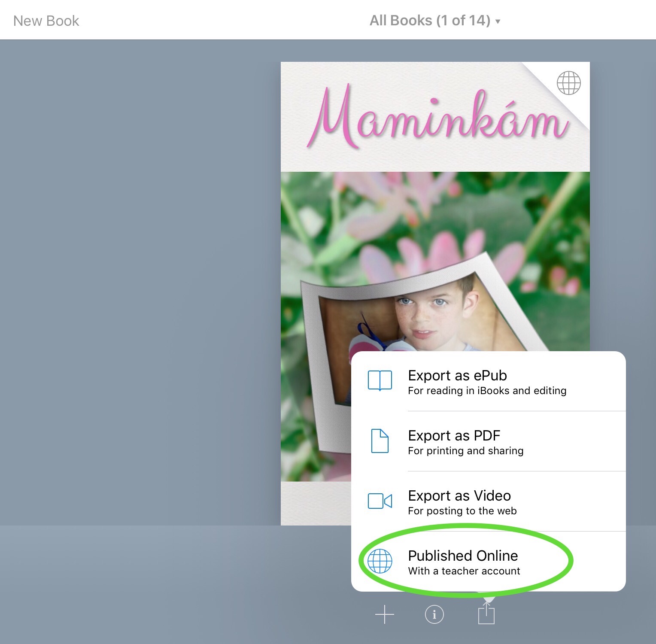
Task: Click the PDF document icon
Action: 380,441
